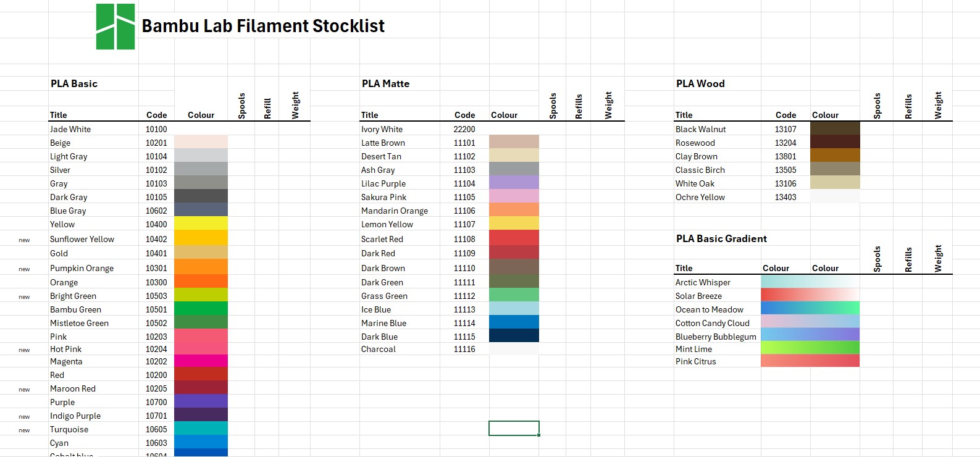Select the Spools header in PLA Wood table

point(877,106)
